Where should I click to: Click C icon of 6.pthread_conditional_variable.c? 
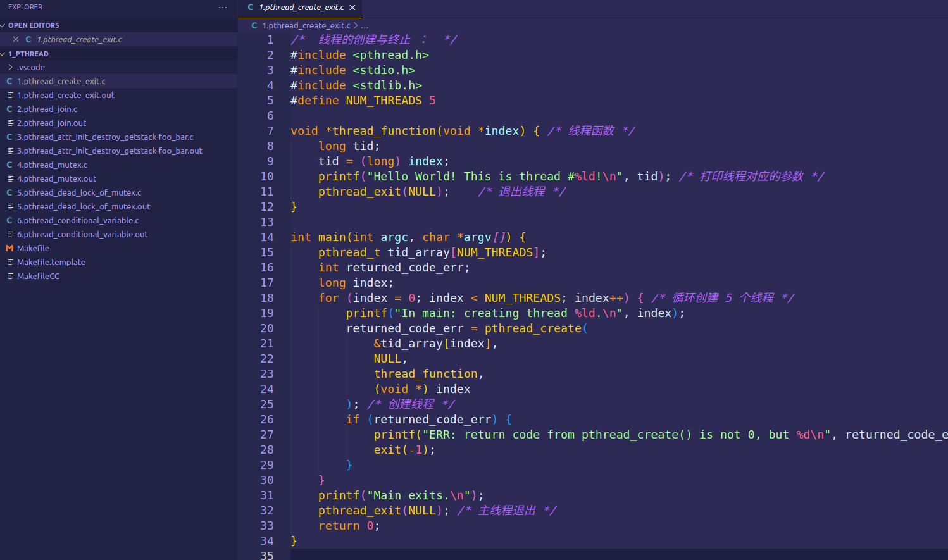pos(9,221)
